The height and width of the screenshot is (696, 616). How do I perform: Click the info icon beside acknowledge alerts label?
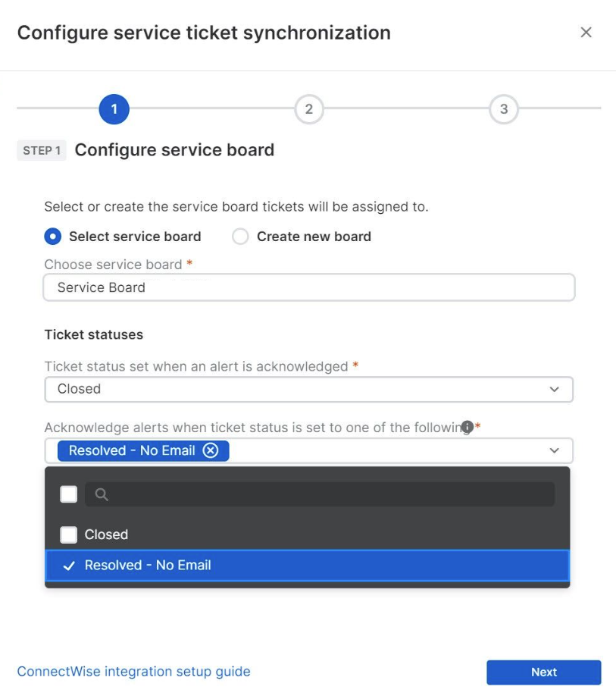coord(467,427)
